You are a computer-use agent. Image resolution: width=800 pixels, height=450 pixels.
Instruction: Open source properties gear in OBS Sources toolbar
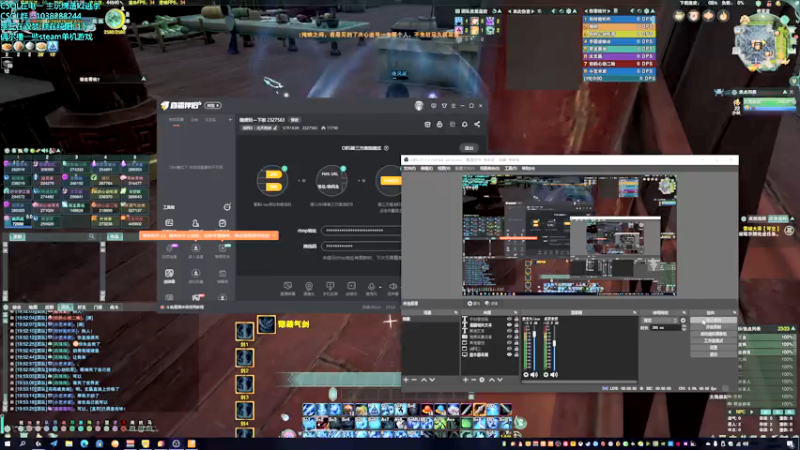coord(482,380)
